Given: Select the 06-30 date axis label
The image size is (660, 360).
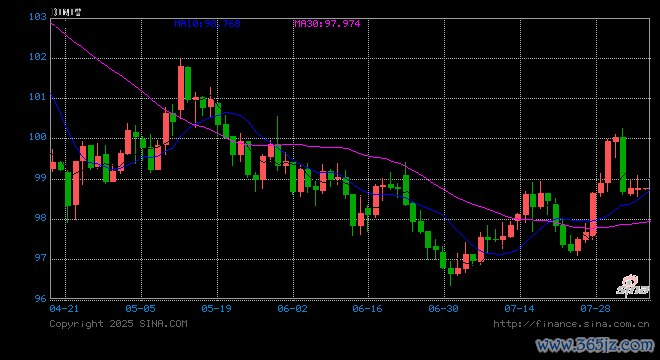Looking at the screenshot, I should (x=443, y=309).
